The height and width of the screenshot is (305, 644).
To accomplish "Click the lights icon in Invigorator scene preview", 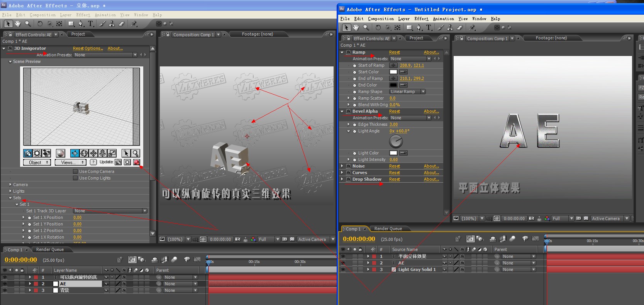I will pyautogui.click(x=37, y=153).
